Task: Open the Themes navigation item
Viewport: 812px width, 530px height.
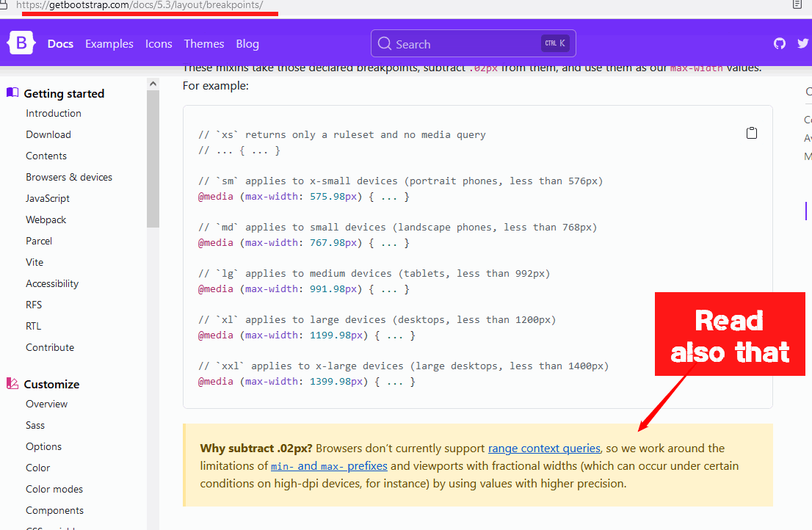Action: pyautogui.click(x=204, y=44)
